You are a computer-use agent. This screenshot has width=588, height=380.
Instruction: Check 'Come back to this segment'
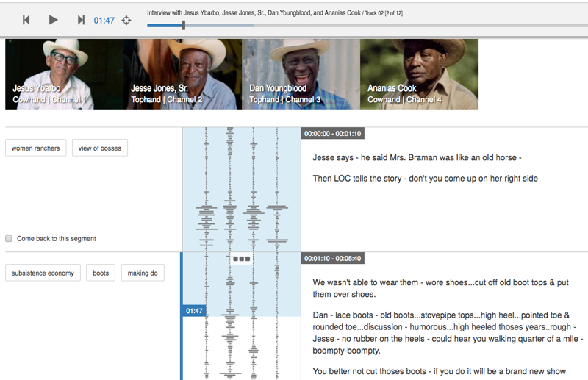pyautogui.click(x=9, y=239)
